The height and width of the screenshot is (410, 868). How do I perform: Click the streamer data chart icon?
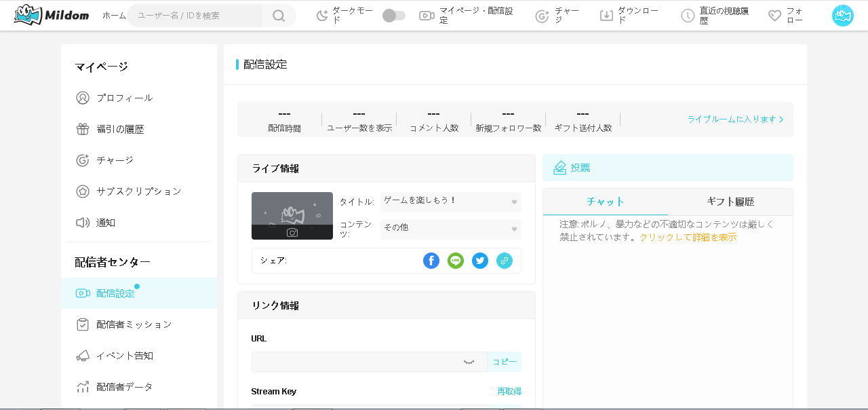tap(83, 387)
